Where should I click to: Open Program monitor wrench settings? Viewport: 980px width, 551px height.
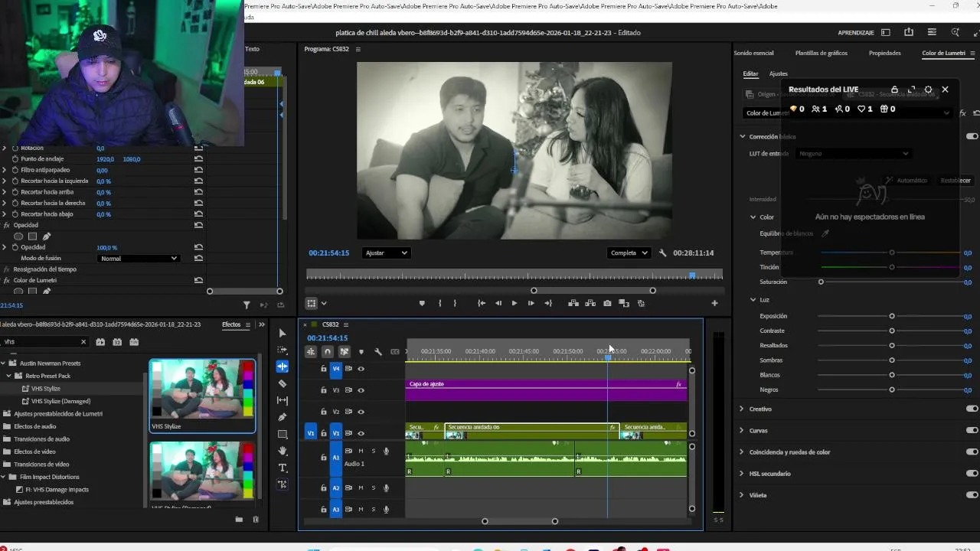[663, 253]
